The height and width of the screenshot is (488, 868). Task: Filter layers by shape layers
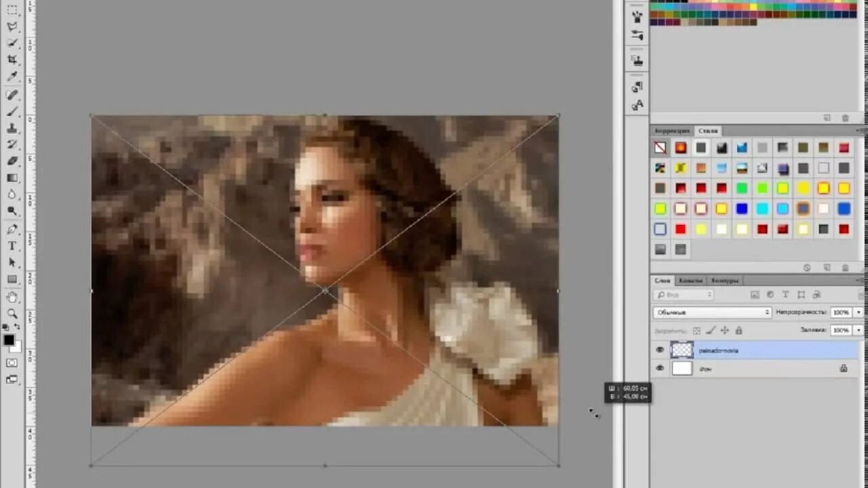click(x=801, y=295)
